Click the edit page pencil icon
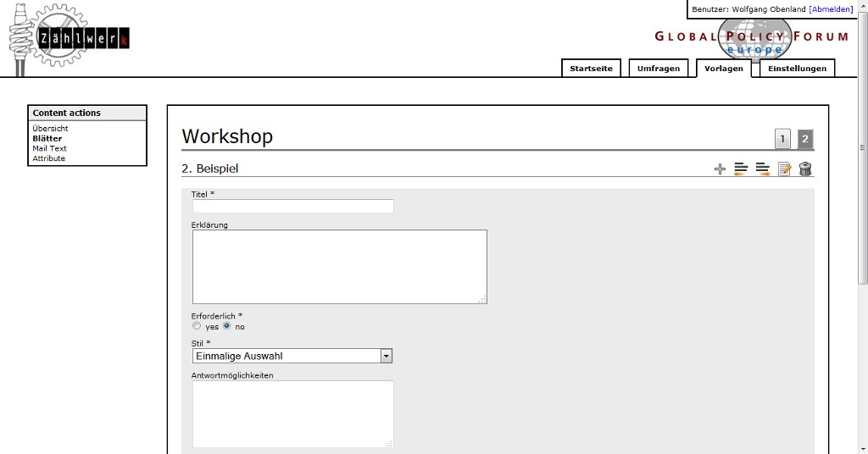The height and width of the screenshot is (454, 868). coord(784,169)
